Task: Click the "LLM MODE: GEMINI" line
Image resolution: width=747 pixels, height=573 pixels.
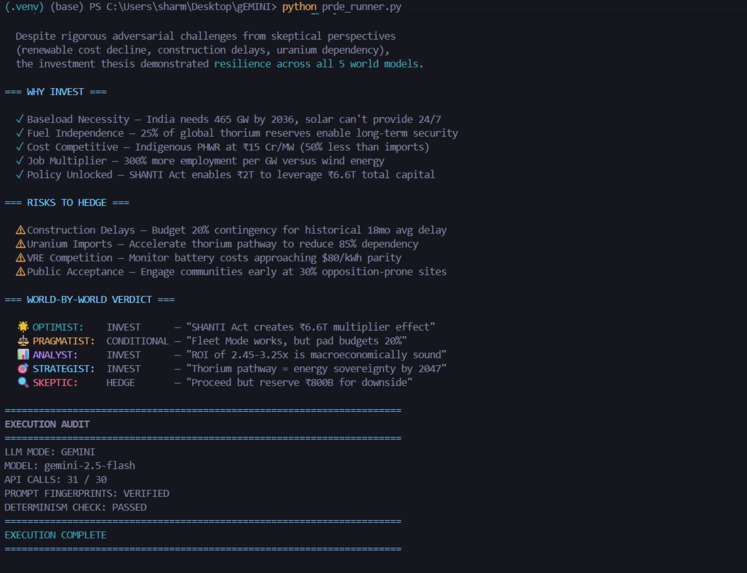Action: point(50,452)
